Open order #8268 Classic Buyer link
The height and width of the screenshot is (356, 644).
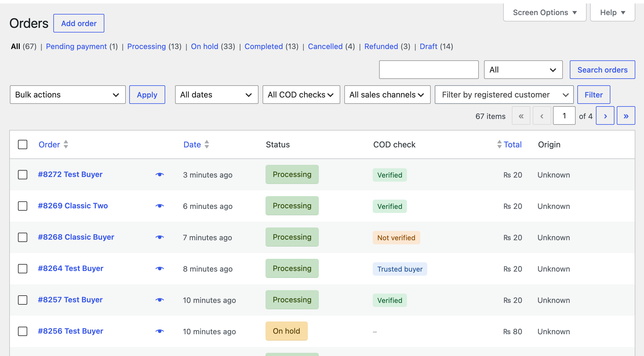[x=76, y=237]
